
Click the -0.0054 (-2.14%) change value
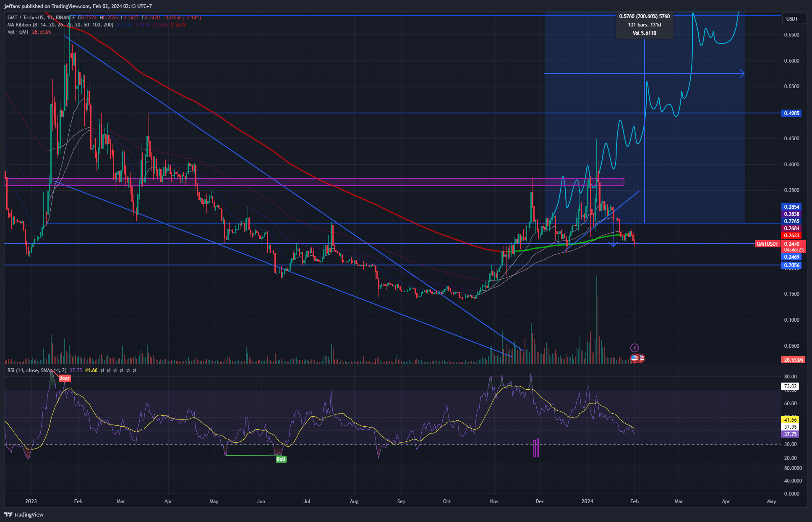pos(181,18)
